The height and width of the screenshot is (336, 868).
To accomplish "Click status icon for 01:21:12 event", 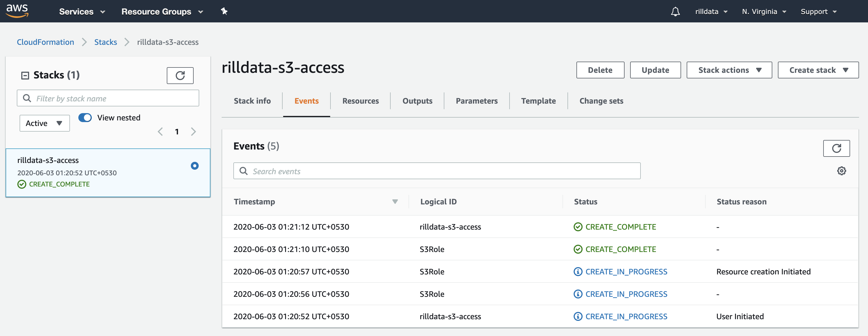I will pyautogui.click(x=578, y=227).
